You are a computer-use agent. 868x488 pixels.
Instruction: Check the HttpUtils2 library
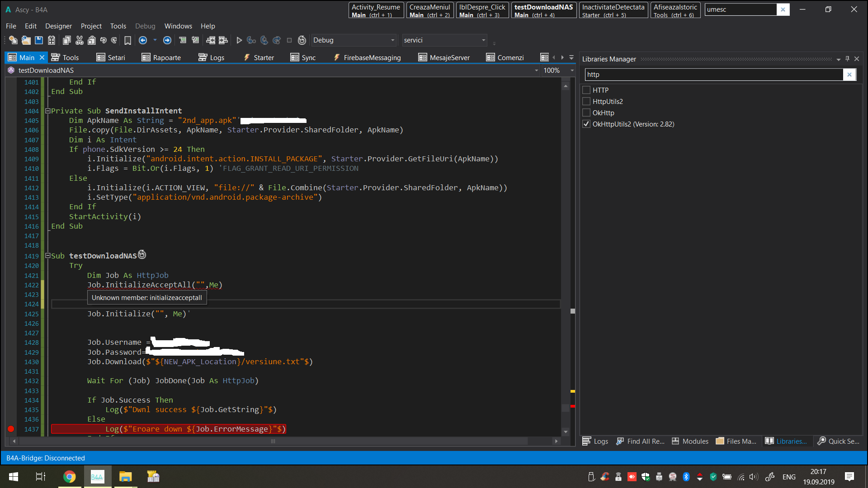click(x=586, y=101)
